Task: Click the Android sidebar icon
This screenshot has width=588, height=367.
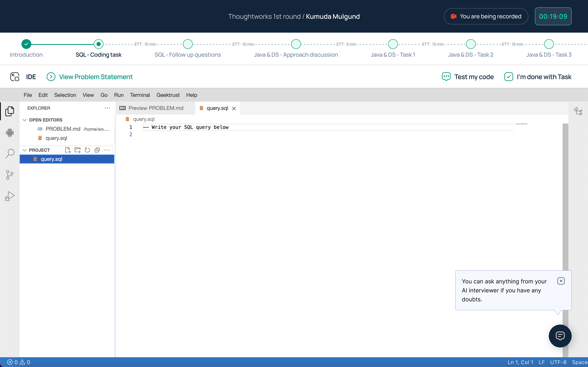Action: click(x=10, y=133)
